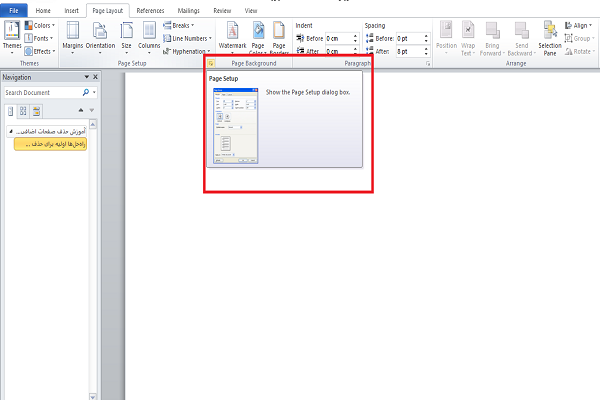Open page Orientation options
The height and width of the screenshot is (400, 600).
100,36
